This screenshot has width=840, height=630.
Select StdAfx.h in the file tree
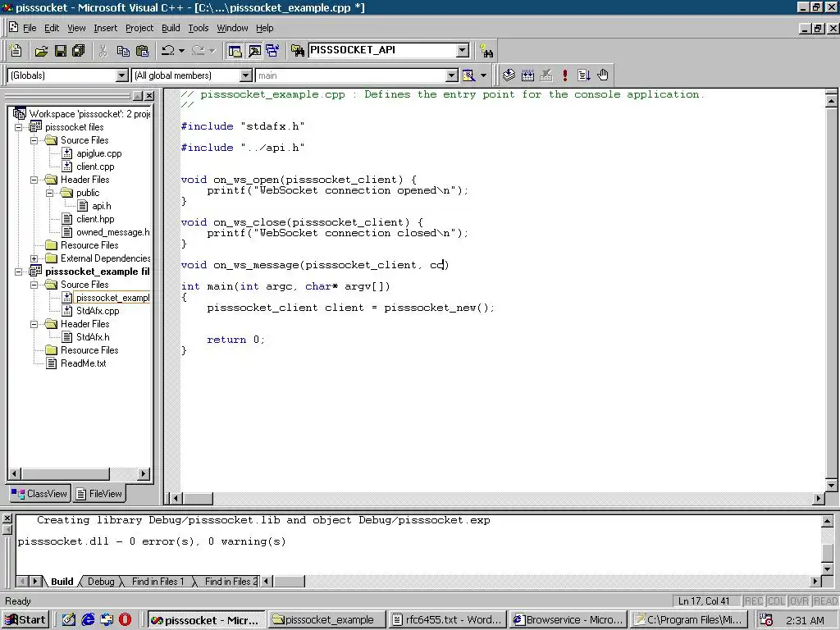coord(93,337)
